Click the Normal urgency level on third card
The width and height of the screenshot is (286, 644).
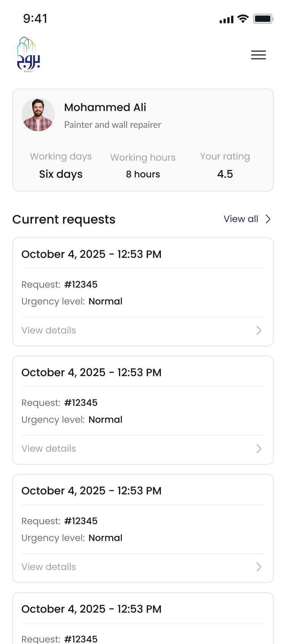point(106,538)
